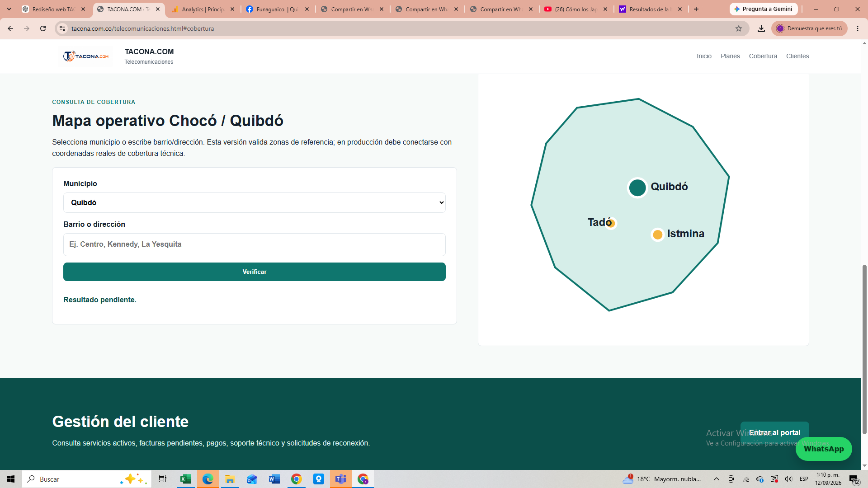Open Microsoft Teams from the taskbar

pos(341,479)
